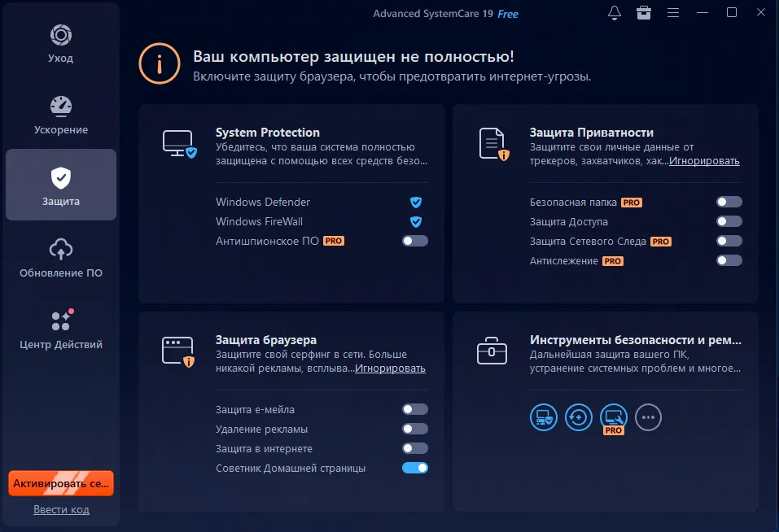This screenshot has width=779, height=532.
Task: Open the hamburger options menu
Action: pos(672,13)
